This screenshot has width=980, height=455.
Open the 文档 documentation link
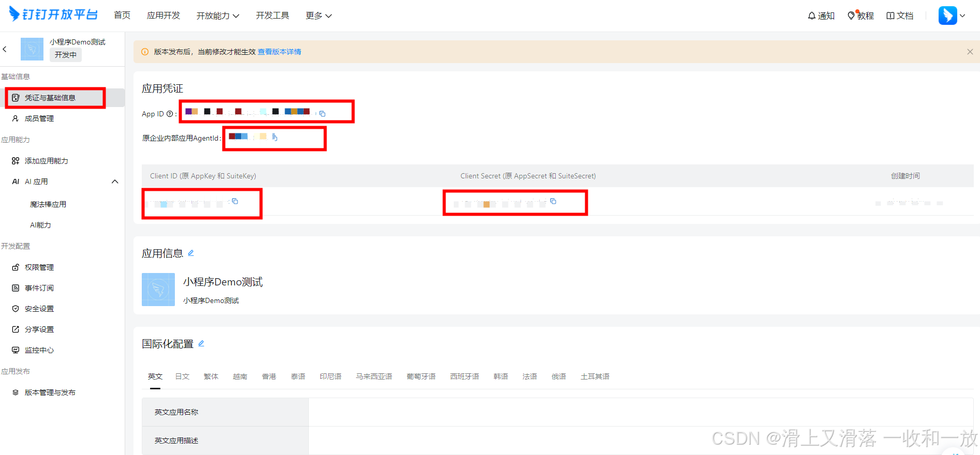(900, 16)
